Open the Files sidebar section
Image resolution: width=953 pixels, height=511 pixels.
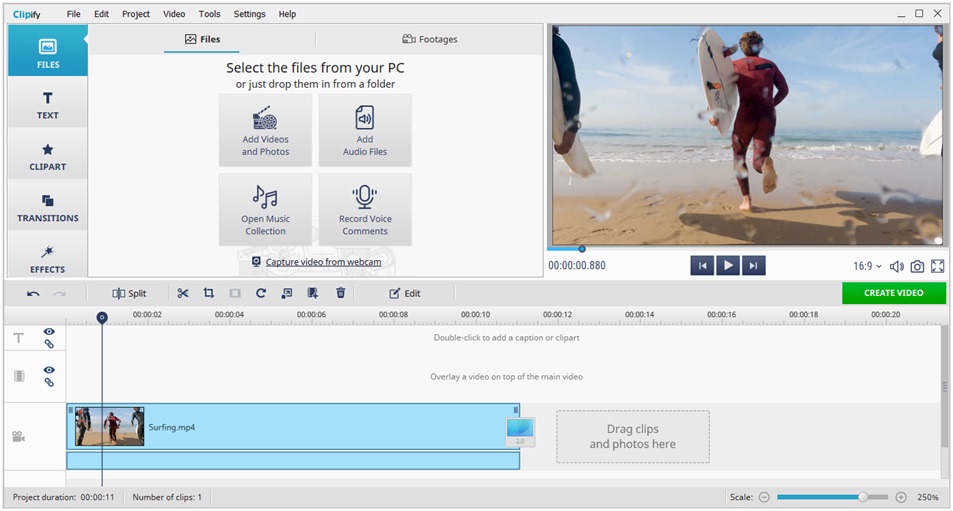(x=47, y=51)
